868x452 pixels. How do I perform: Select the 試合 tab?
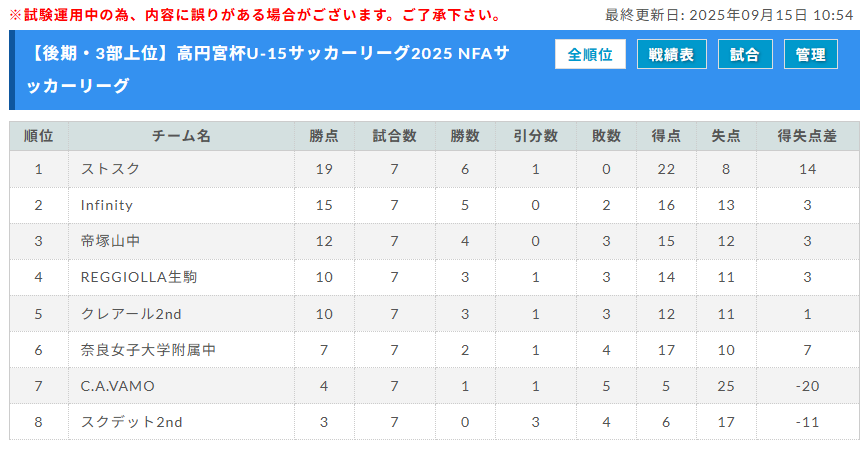744,54
